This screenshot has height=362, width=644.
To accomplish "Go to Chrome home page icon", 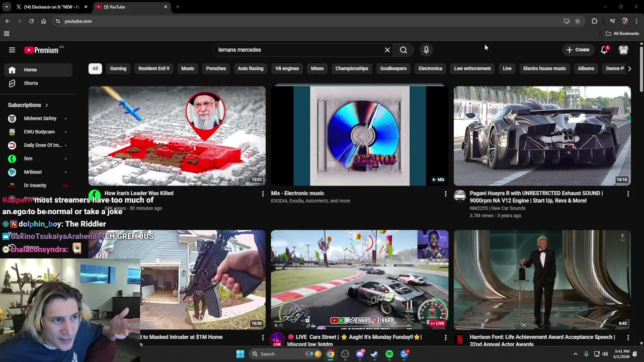I will click(43, 21).
